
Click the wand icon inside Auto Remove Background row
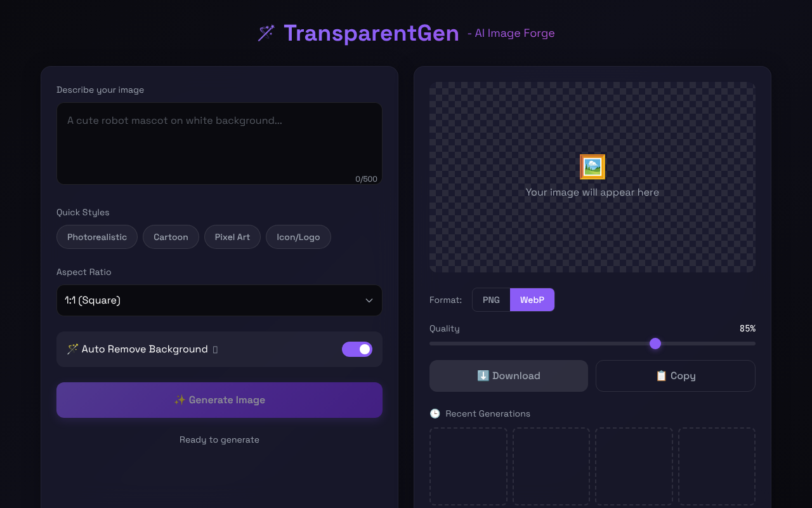pos(72,349)
